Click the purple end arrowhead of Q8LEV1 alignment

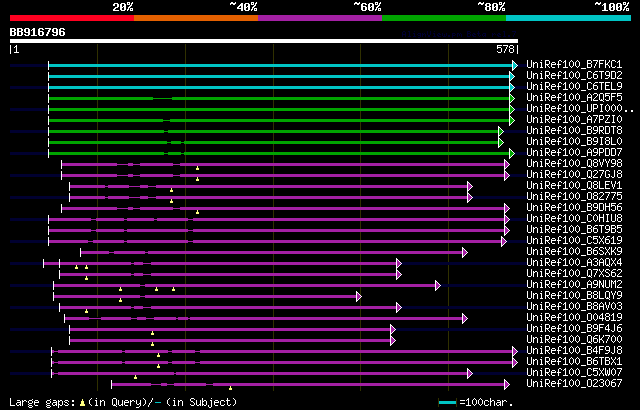(470, 186)
